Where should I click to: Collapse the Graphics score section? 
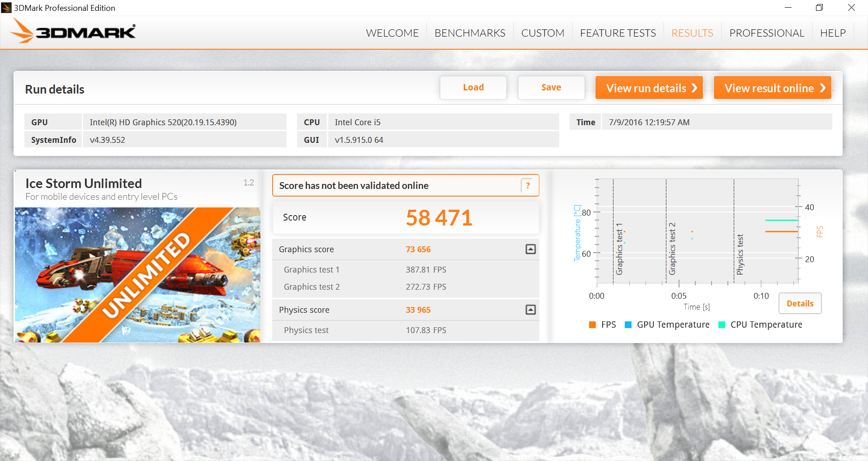coord(531,249)
